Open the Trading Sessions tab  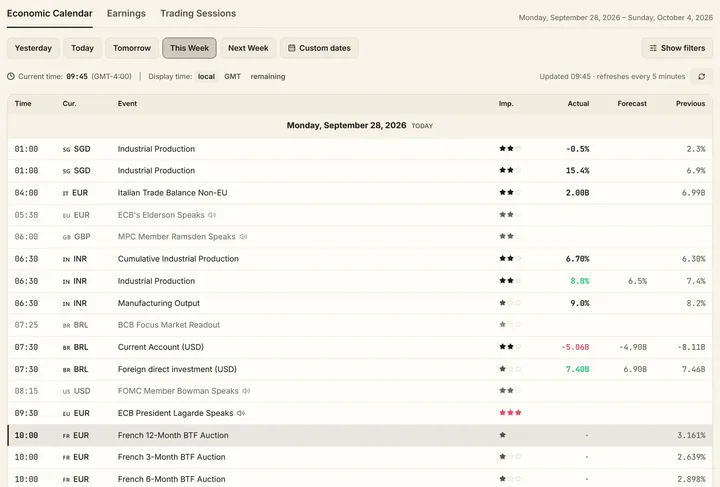[198, 13]
